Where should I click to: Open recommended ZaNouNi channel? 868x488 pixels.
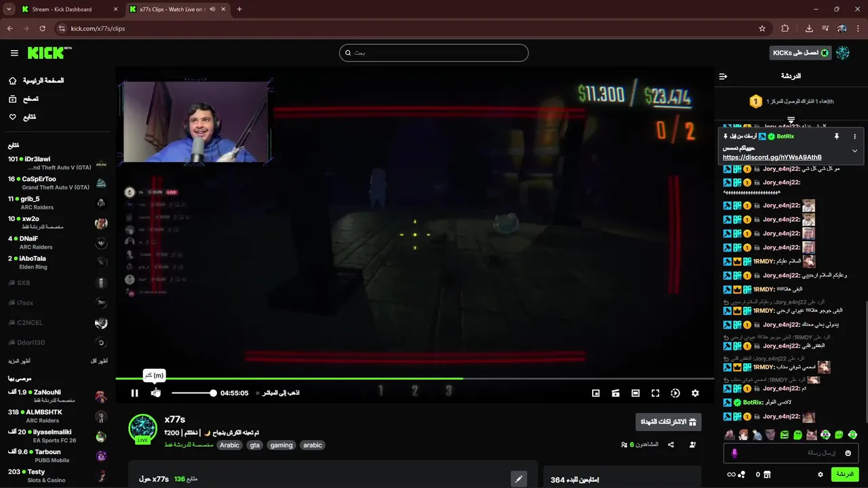[58, 396]
